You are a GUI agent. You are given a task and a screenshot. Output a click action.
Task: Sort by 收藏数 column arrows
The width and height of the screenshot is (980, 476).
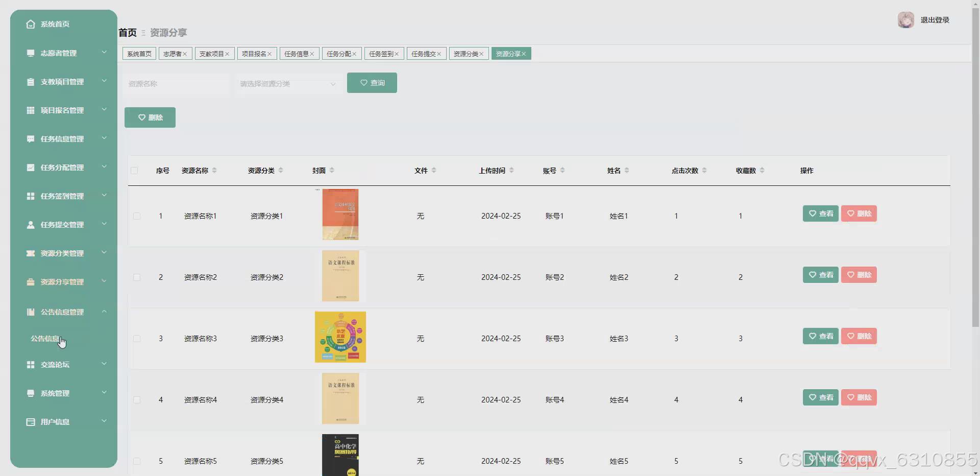pyautogui.click(x=762, y=171)
